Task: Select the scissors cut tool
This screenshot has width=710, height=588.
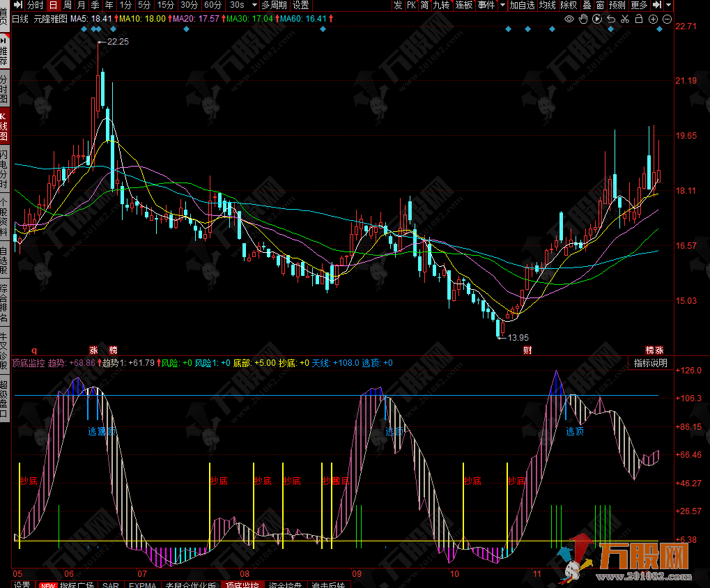Action: [625, 19]
